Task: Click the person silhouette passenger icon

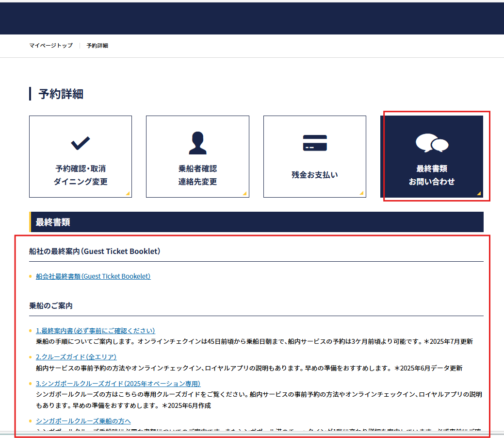Action: (197, 143)
